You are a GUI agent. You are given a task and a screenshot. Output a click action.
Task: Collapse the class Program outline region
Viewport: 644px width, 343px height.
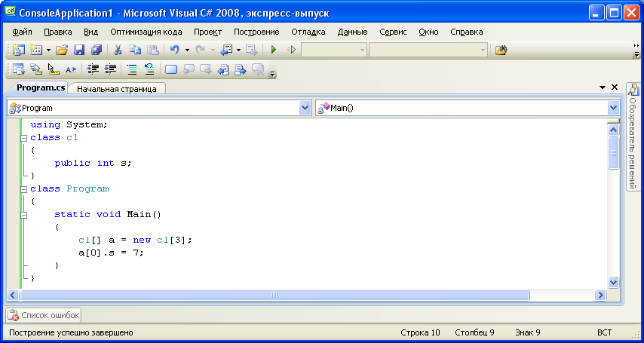(24, 189)
